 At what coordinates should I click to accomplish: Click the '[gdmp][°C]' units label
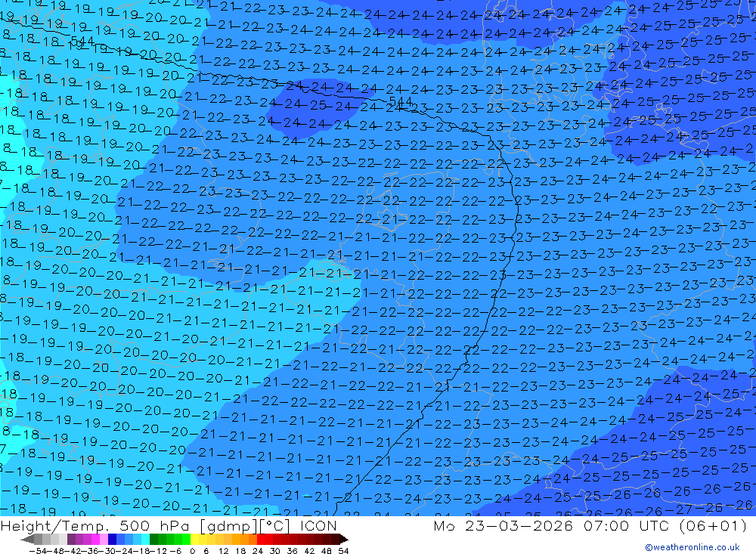[244, 525]
